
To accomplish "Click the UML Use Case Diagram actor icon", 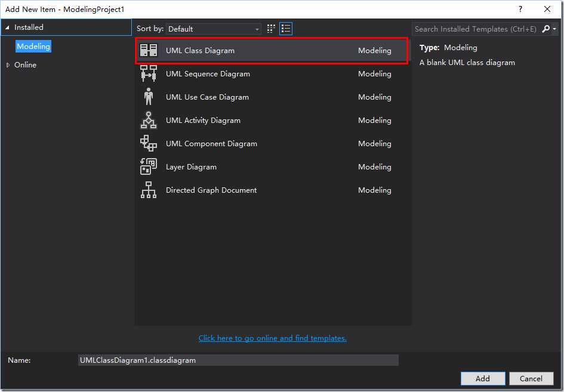I will [x=149, y=97].
